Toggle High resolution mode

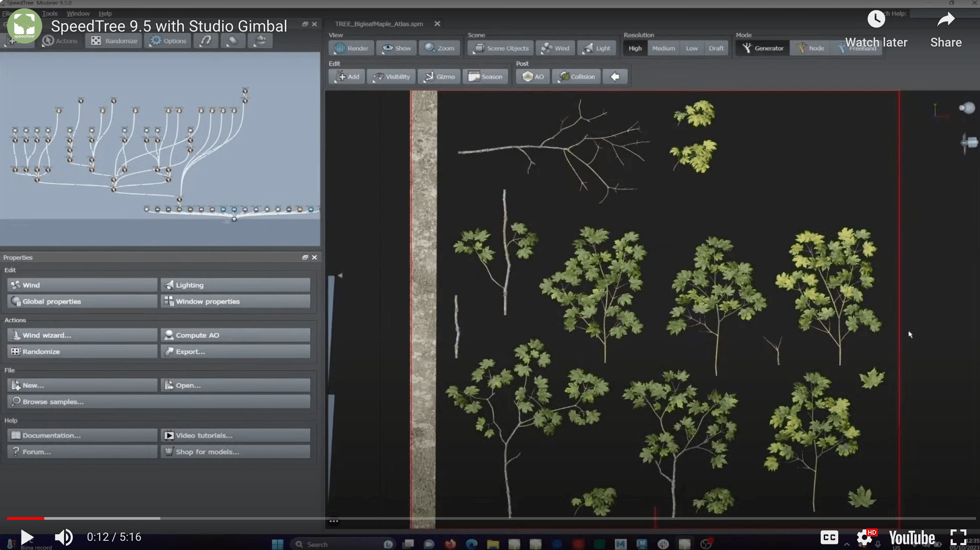635,48
